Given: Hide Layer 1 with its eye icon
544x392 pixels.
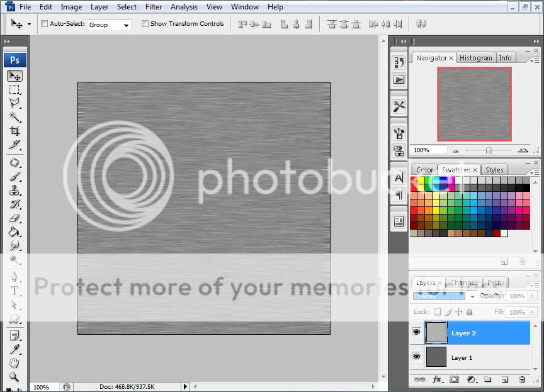Looking at the screenshot, I should click(x=416, y=357).
